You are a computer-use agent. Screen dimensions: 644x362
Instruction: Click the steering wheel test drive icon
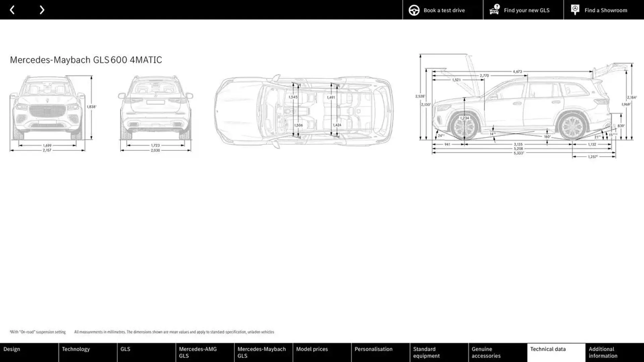[x=414, y=10]
